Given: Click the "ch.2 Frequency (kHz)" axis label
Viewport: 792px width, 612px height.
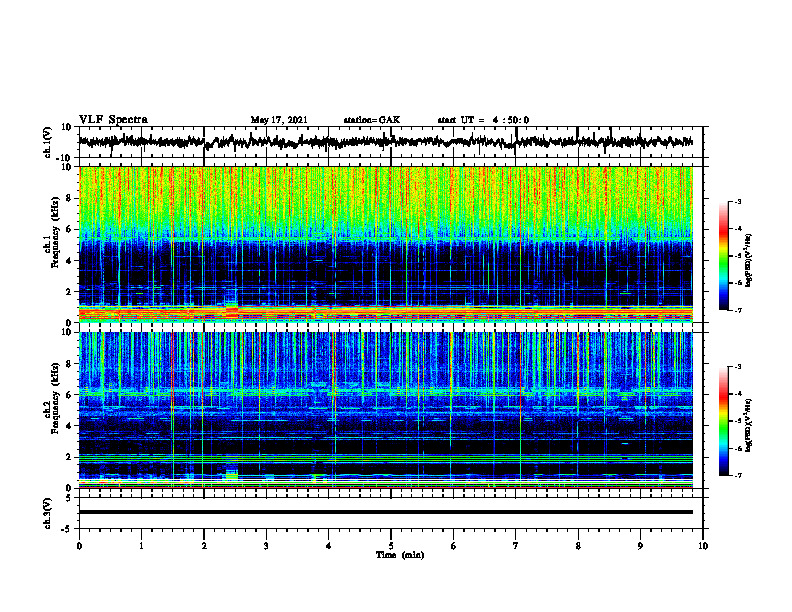Looking at the screenshot, I should coord(53,398).
